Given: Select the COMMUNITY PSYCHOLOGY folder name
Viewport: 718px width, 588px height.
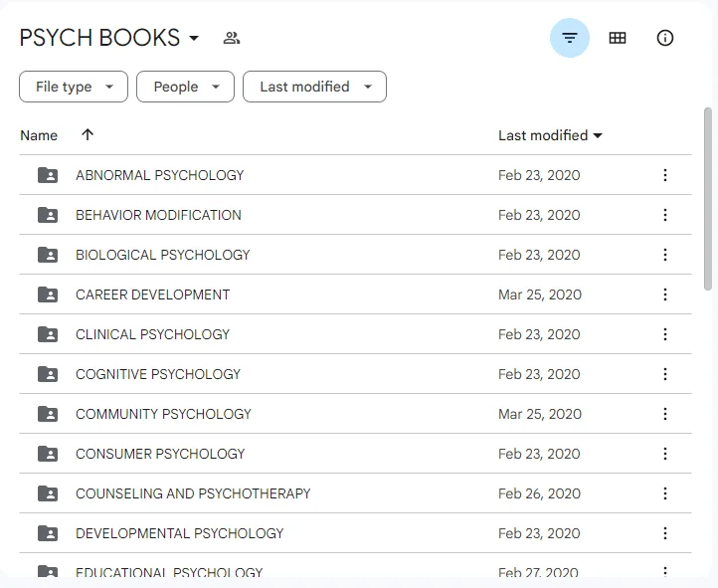Looking at the screenshot, I should click(163, 414).
